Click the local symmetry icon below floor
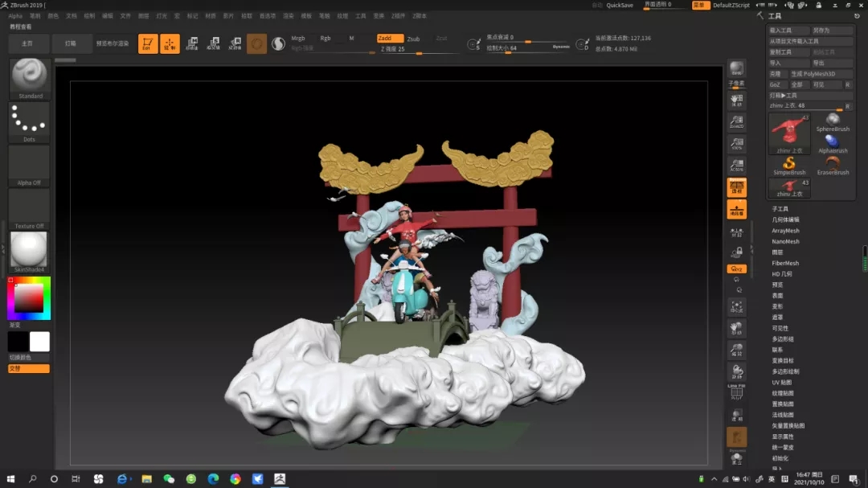This screenshot has width=868, height=488. click(736, 232)
